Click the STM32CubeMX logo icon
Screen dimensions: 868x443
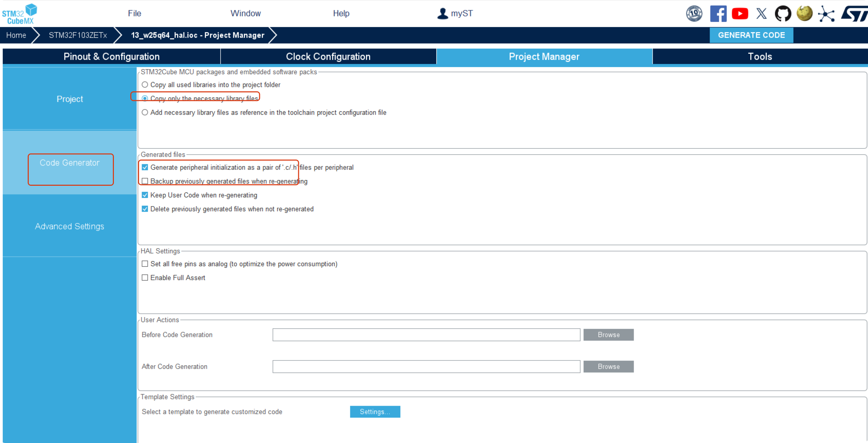click(x=19, y=14)
